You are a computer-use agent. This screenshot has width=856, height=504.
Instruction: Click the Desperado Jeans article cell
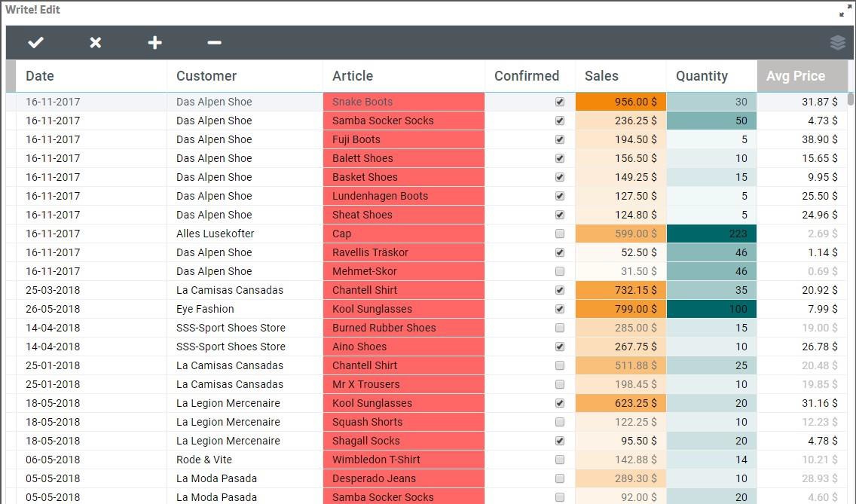tap(404, 478)
